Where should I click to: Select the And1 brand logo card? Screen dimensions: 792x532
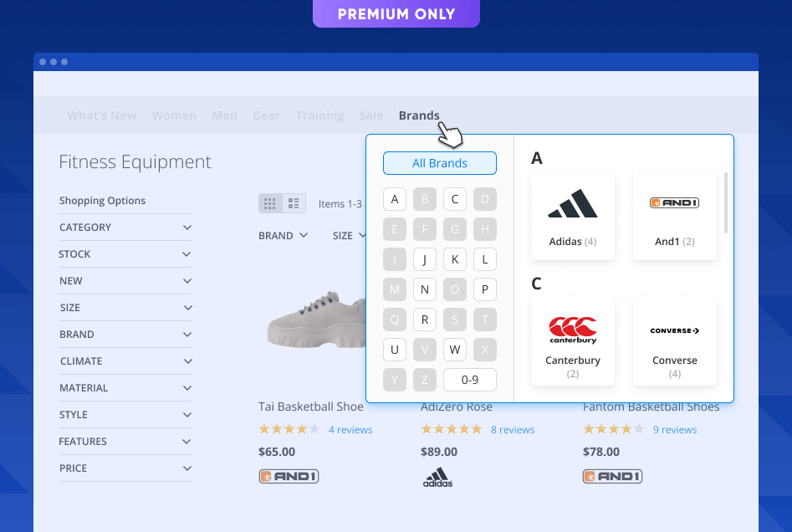[674, 215]
